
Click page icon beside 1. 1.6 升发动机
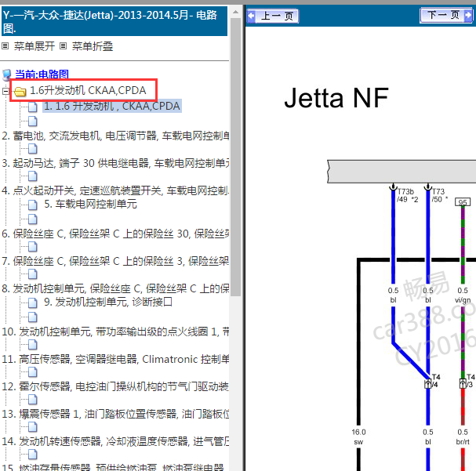tap(32, 107)
